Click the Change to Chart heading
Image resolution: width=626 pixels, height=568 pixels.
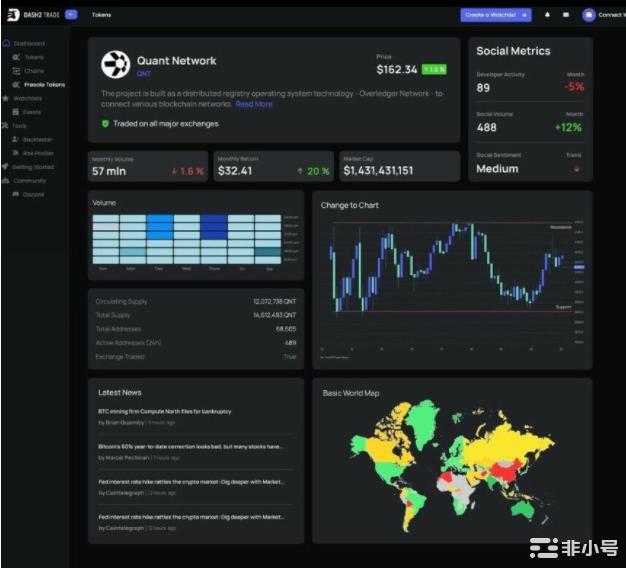350,205
